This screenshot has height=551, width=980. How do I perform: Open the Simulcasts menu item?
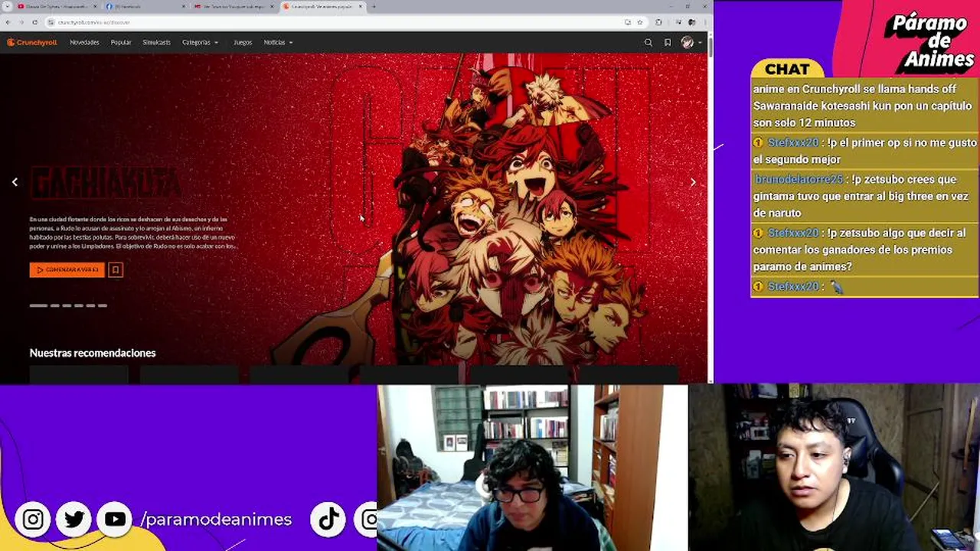coord(156,43)
